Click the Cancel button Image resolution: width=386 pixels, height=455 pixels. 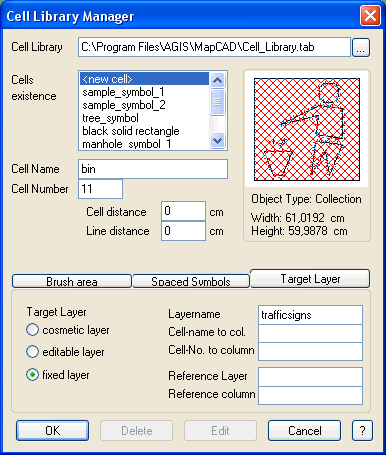[x=304, y=431]
